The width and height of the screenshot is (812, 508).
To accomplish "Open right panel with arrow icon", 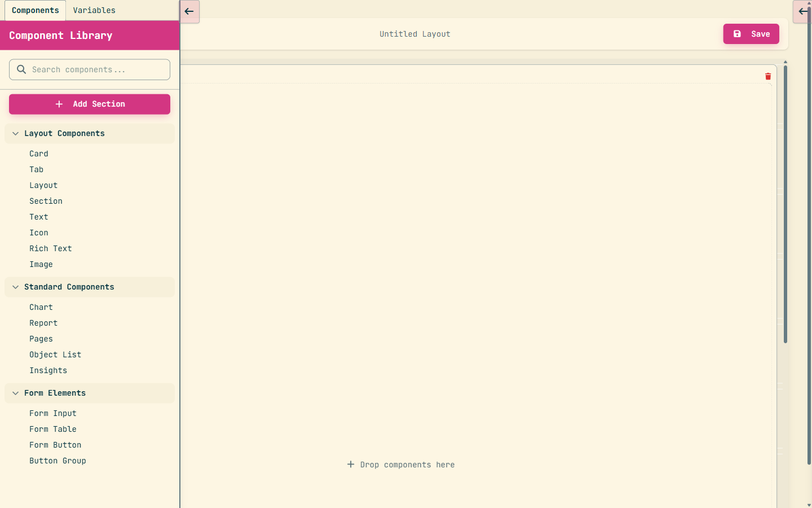I will (802, 11).
